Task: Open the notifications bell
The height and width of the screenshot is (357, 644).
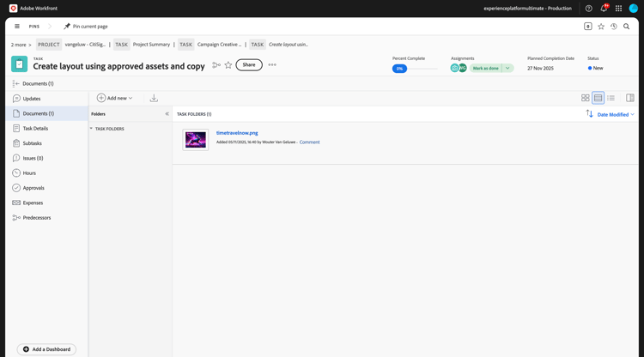Action: click(x=604, y=9)
